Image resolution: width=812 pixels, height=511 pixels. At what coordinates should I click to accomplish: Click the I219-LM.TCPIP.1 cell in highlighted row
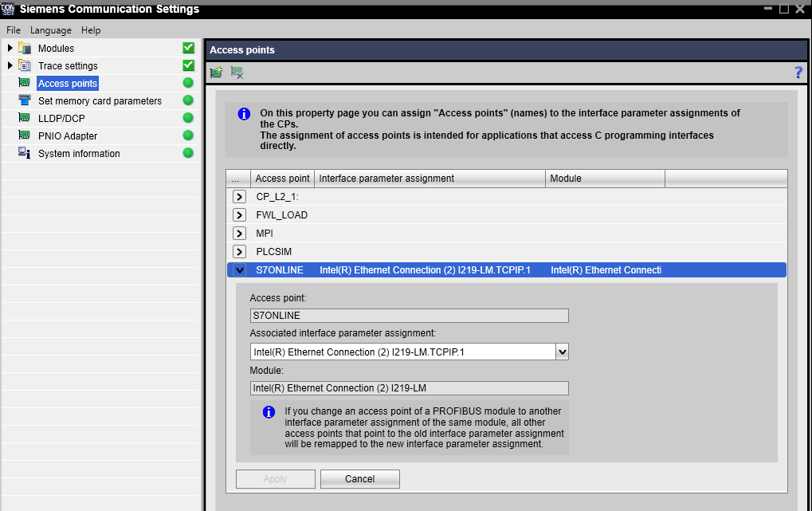426,270
